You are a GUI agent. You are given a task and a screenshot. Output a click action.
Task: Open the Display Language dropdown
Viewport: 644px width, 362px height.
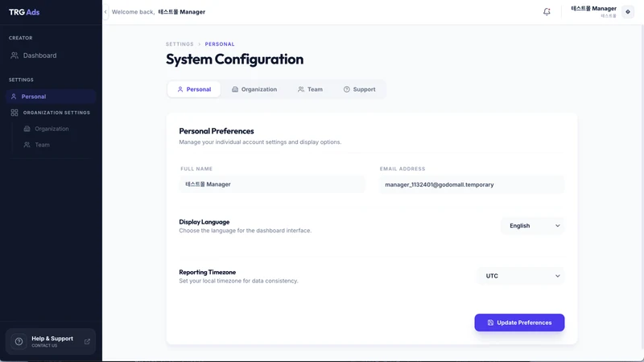[533, 226]
